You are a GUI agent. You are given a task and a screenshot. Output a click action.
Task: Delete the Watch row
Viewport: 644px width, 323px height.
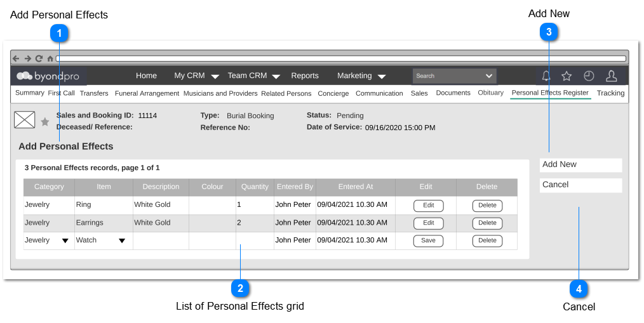click(x=488, y=241)
